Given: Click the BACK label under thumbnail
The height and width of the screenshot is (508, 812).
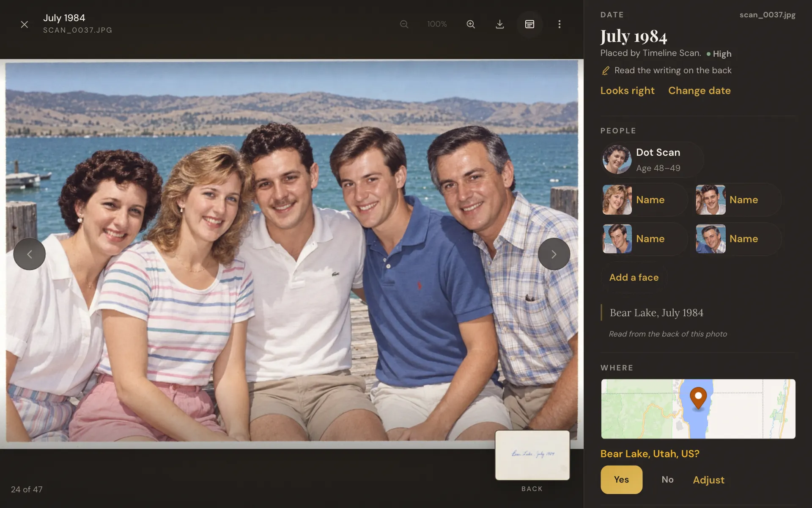Looking at the screenshot, I should pos(532,489).
